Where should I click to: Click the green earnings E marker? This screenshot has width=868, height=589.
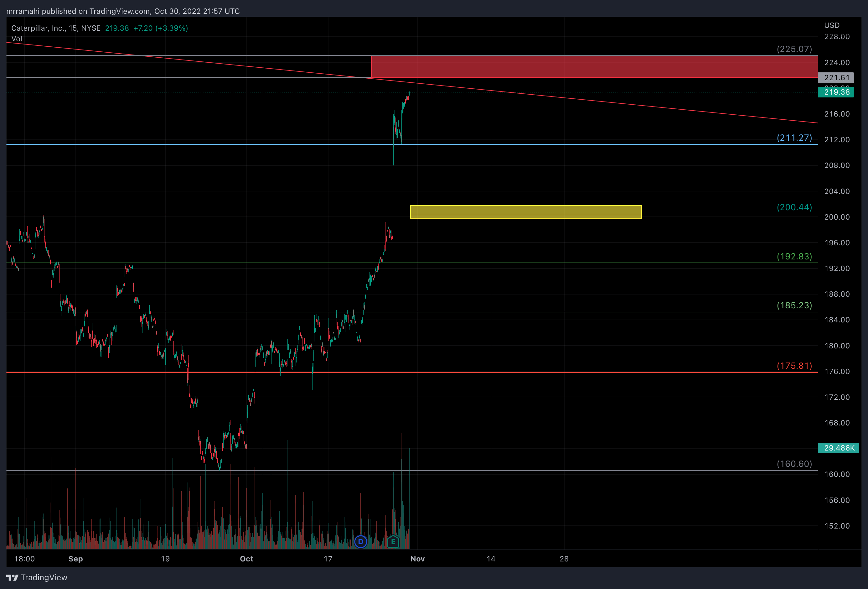(x=393, y=541)
